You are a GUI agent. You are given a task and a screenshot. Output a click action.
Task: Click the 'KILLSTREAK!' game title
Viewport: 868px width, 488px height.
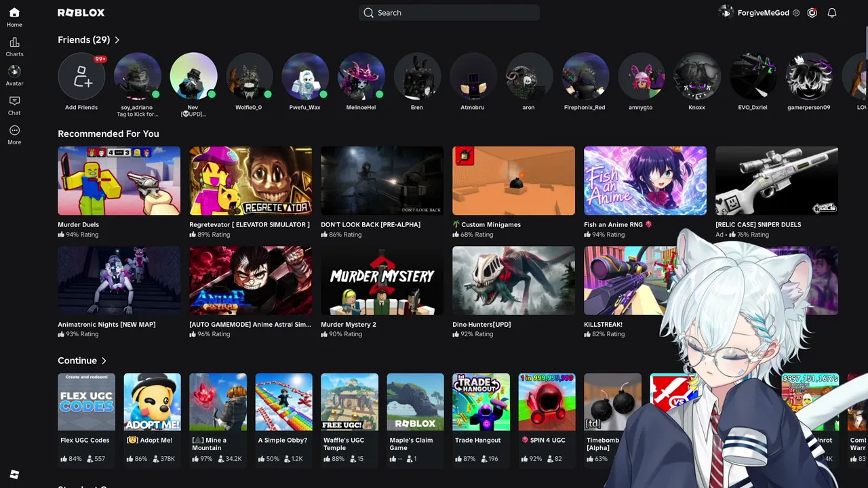603,325
